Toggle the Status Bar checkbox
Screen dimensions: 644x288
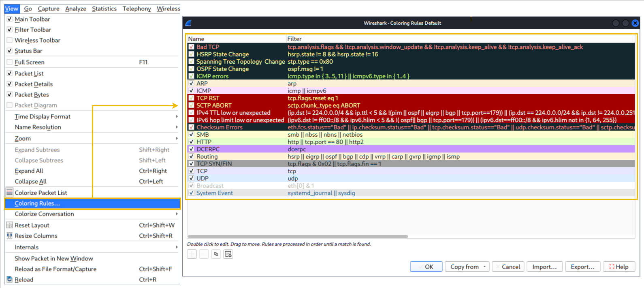(10, 51)
